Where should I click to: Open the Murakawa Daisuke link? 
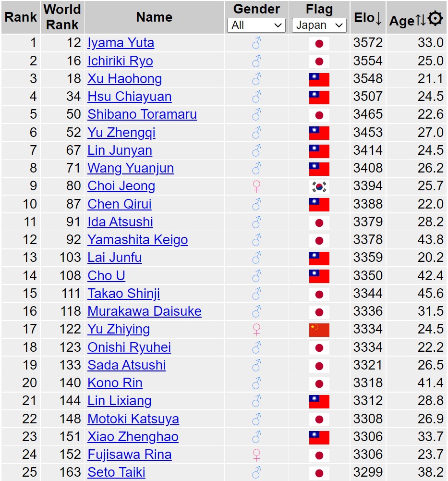pos(144,311)
